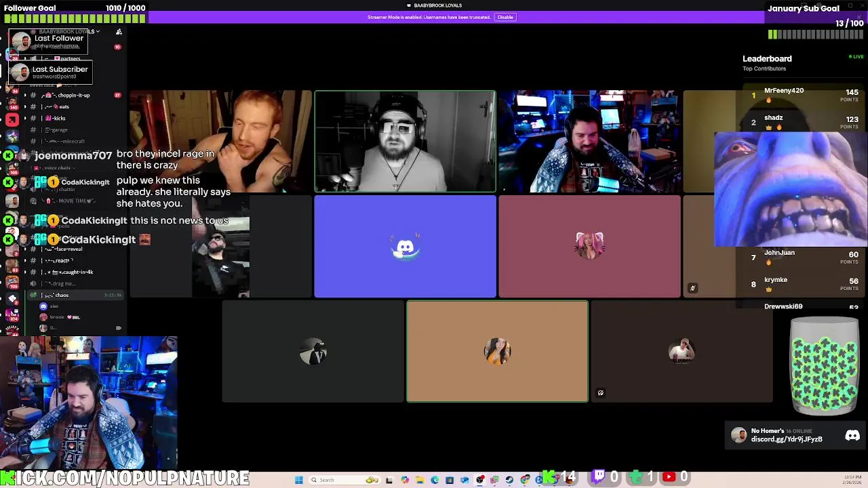Click the discord.gg/Ydr9jFyzB invite link
Viewport: 868px width, 488px height.
787,439
